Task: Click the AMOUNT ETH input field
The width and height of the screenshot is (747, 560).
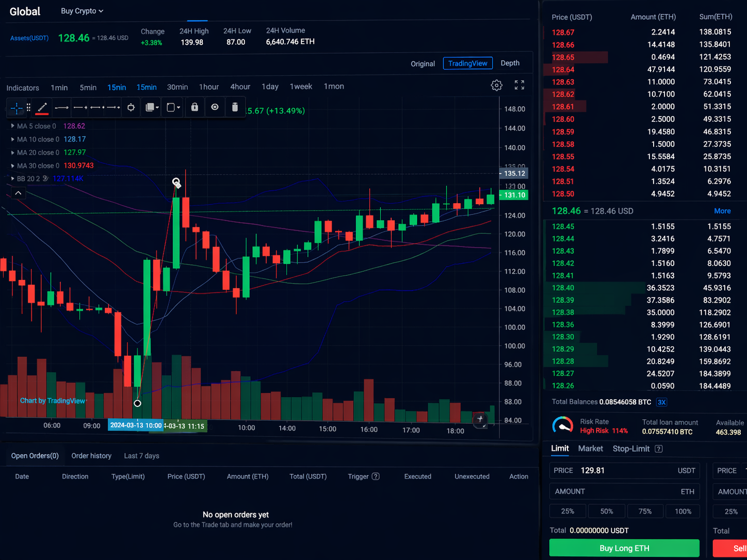Action: pyautogui.click(x=624, y=491)
